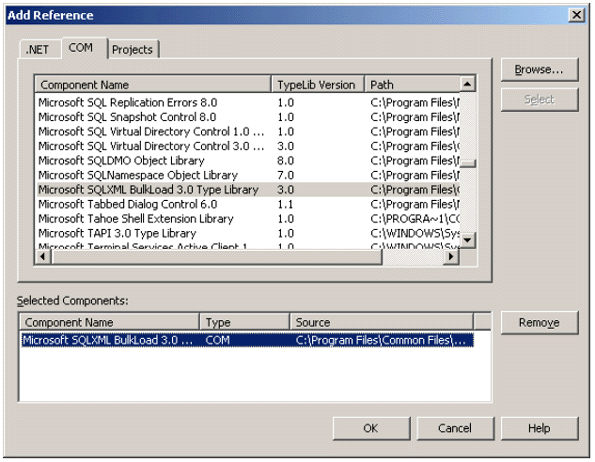Screen dimensions: 595x462
Task: Click the Browse... button
Action: pyautogui.click(x=539, y=69)
